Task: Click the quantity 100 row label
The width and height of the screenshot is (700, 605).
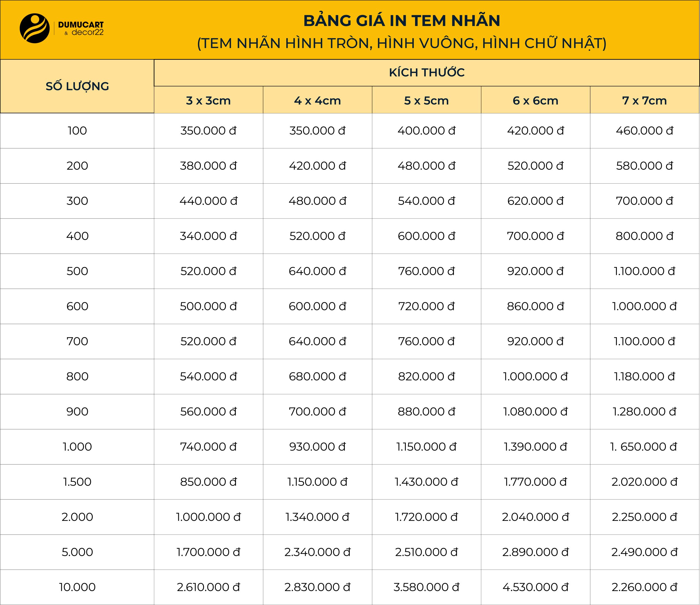Action: [x=77, y=131]
